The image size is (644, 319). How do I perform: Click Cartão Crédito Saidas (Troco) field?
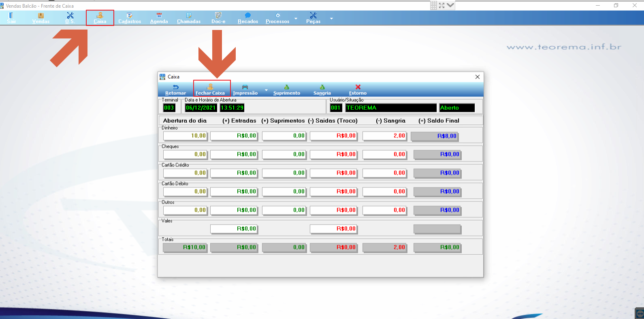tap(333, 173)
